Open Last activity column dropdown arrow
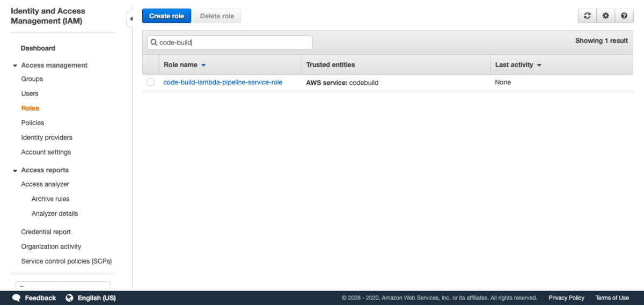The image size is (644, 305). pyautogui.click(x=539, y=65)
